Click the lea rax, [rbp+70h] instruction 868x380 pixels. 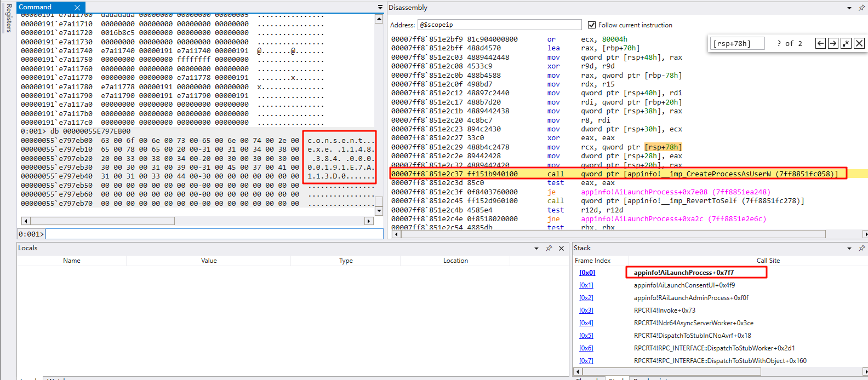515,48
